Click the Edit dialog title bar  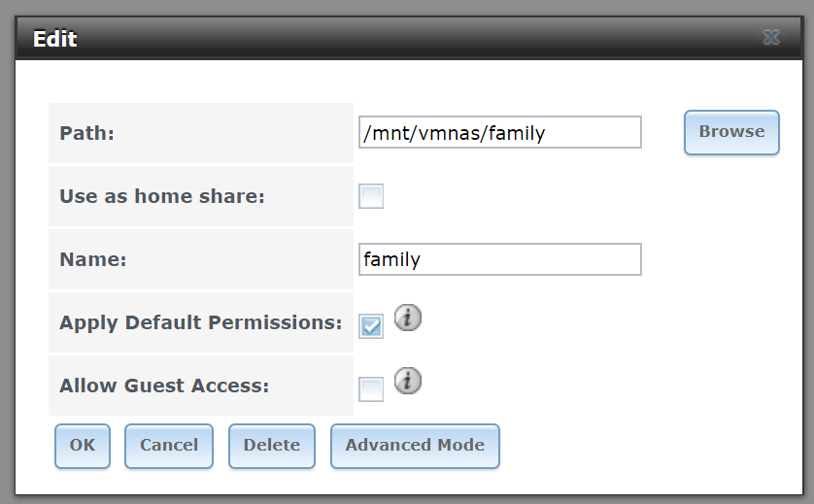coord(409,39)
